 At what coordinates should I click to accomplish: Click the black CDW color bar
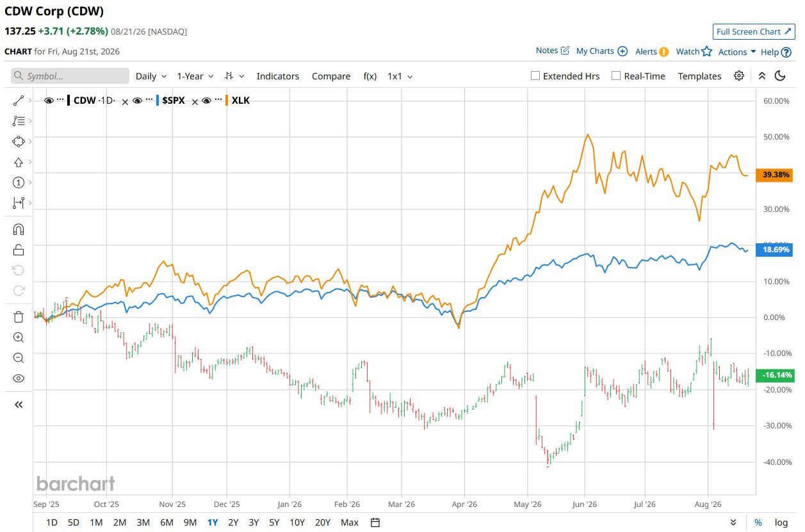(x=69, y=101)
